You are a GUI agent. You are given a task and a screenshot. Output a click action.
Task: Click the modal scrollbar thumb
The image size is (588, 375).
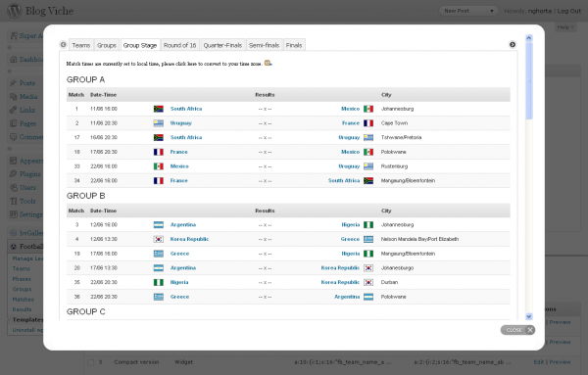pyautogui.click(x=529, y=80)
